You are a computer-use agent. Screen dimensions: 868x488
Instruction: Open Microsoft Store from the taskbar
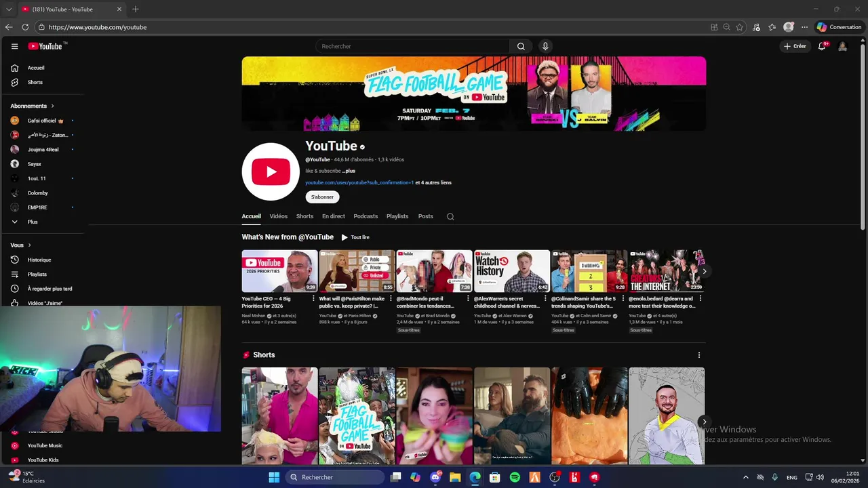[x=495, y=477]
